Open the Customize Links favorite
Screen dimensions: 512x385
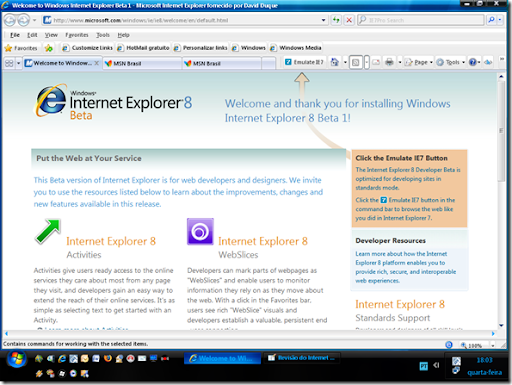point(88,48)
